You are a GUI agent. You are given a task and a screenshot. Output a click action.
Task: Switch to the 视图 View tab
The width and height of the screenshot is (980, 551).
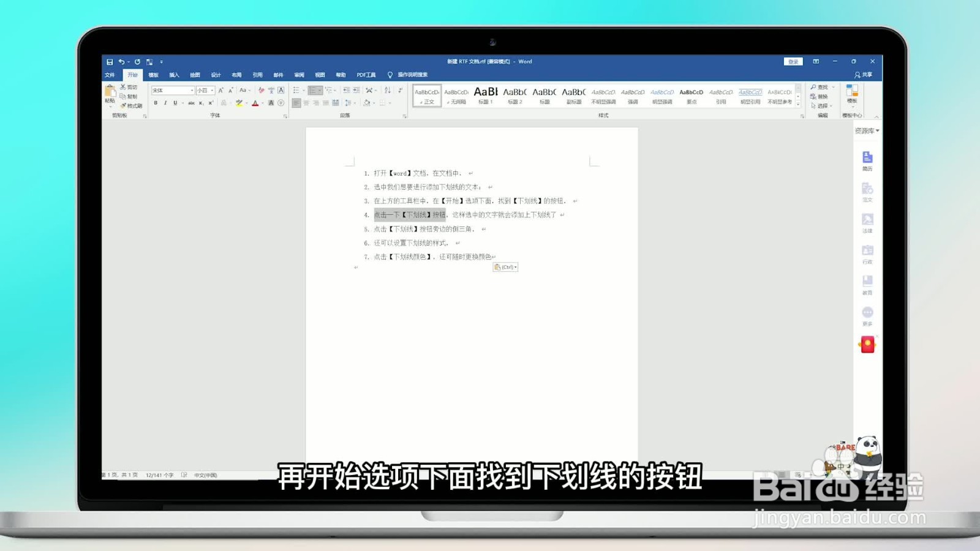click(x=320, y=75)
